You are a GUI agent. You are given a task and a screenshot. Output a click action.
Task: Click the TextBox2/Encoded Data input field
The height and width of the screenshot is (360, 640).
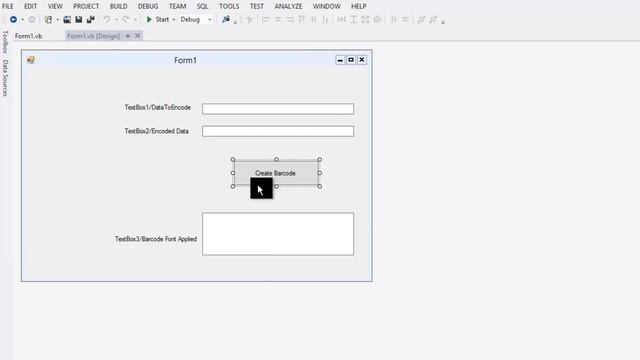click(278, 131)
